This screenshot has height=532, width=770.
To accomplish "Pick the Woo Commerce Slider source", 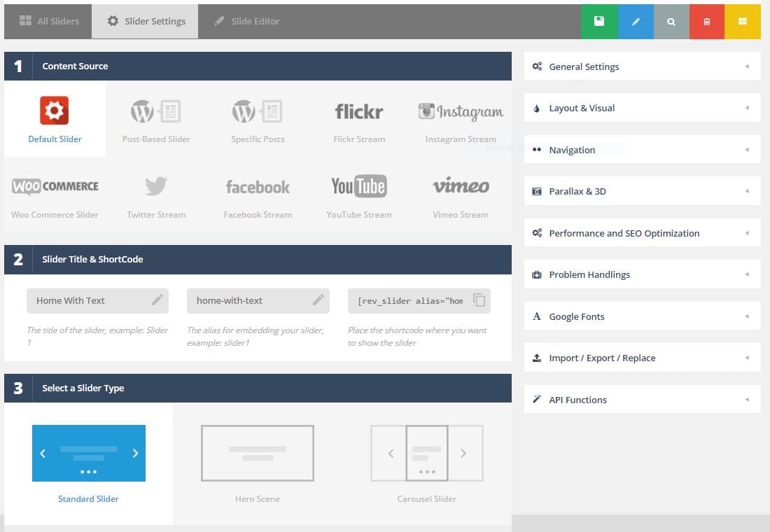I will (x=55, y=195).
